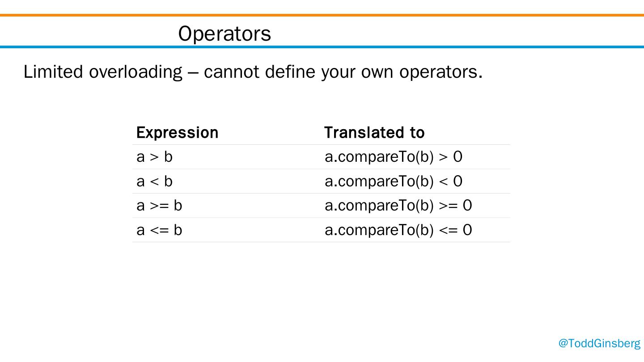Image resolution: width=644 pixels, height=362 pixels.
Task: Click the Operators slide title
Action: pyautogui.click(x=225, y=34)
